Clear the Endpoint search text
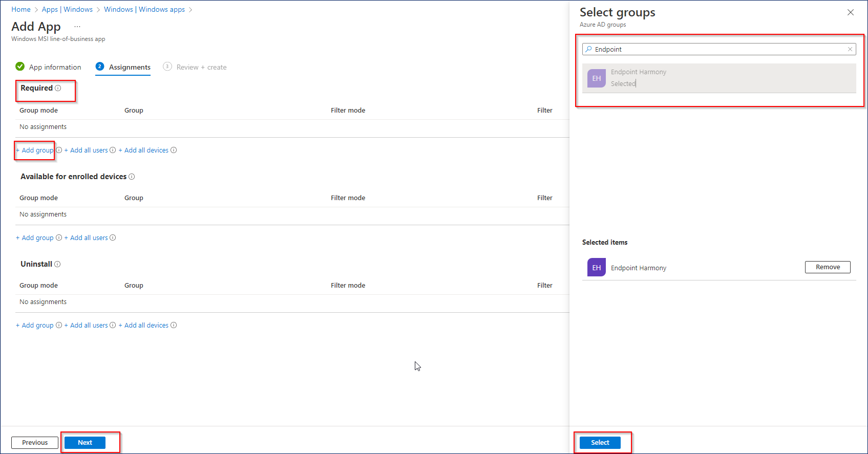 pos(850,49)
